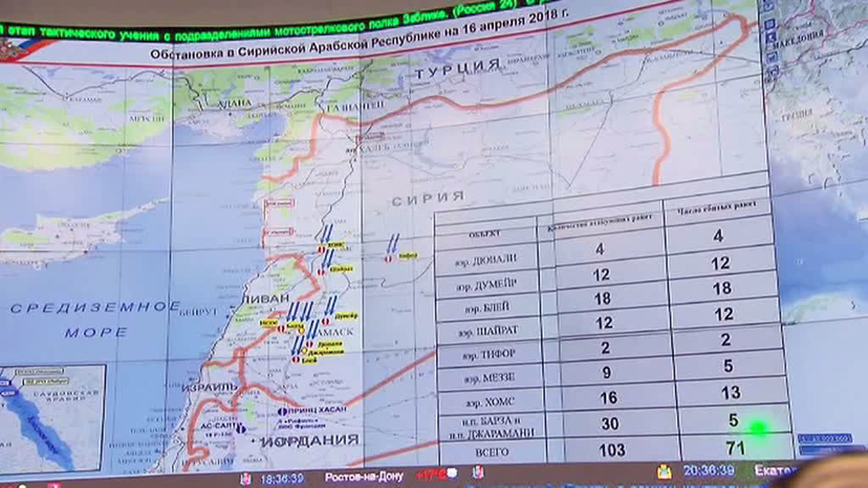This screenshot has width=868, height=488.
Task: Click the red target marker beside Меззе label
Action: coord(280,328)
